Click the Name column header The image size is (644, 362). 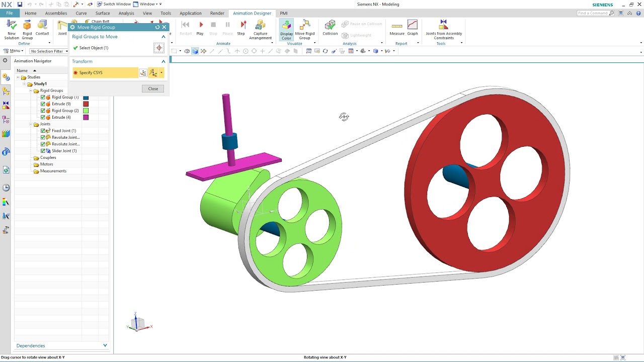48,71
